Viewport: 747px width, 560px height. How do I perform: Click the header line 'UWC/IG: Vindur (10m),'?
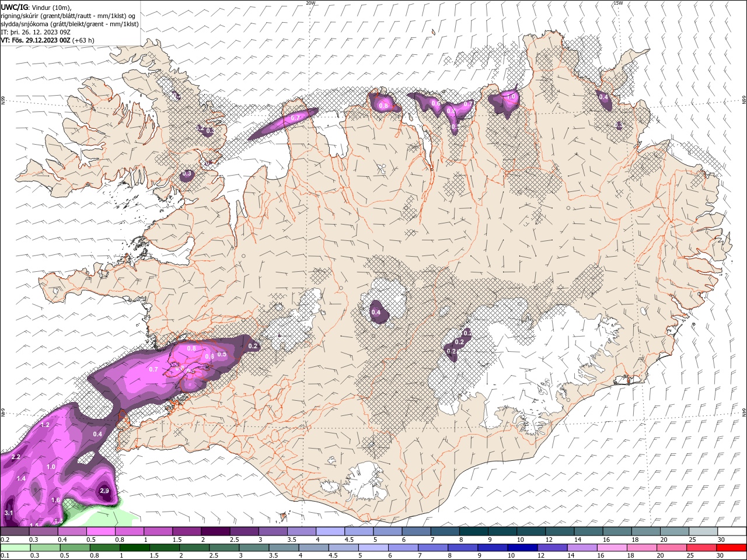tap(37, 7)
